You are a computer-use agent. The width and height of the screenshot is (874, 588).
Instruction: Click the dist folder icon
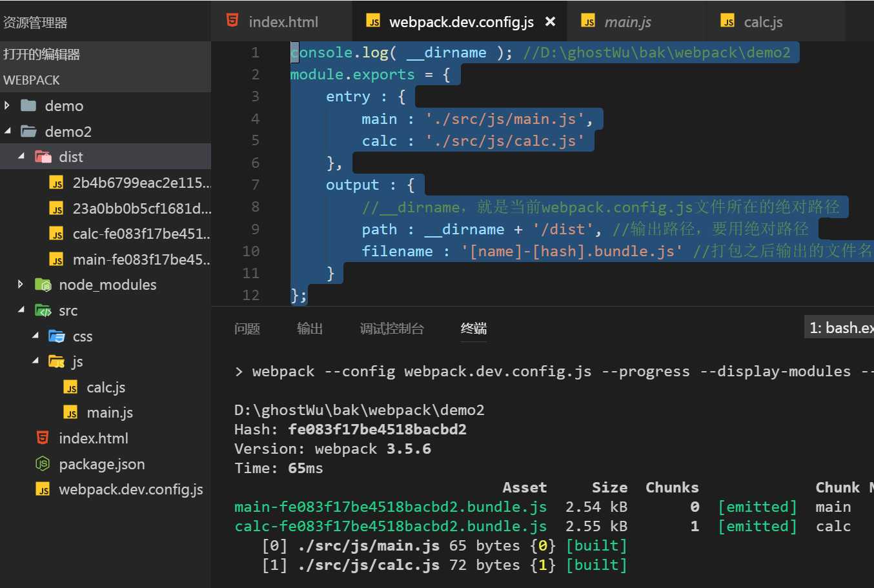pos(43,157)
